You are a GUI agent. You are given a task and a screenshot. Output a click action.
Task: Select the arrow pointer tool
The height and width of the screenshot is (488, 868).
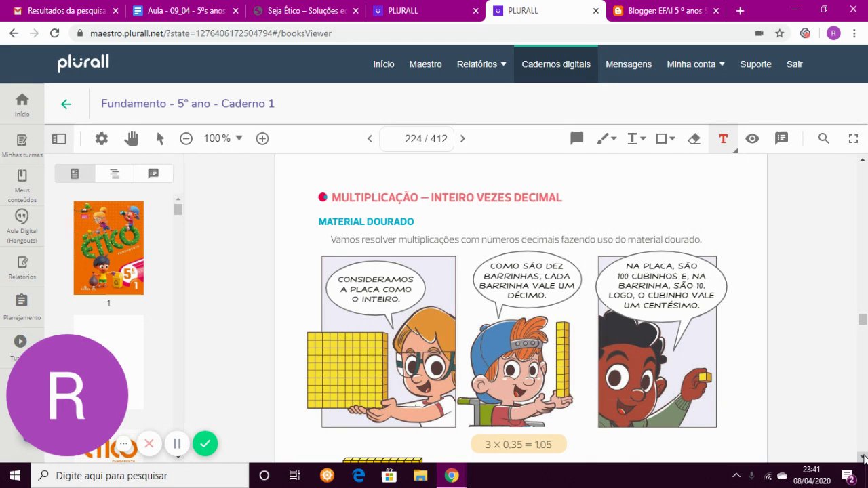[x=160, y=138]
